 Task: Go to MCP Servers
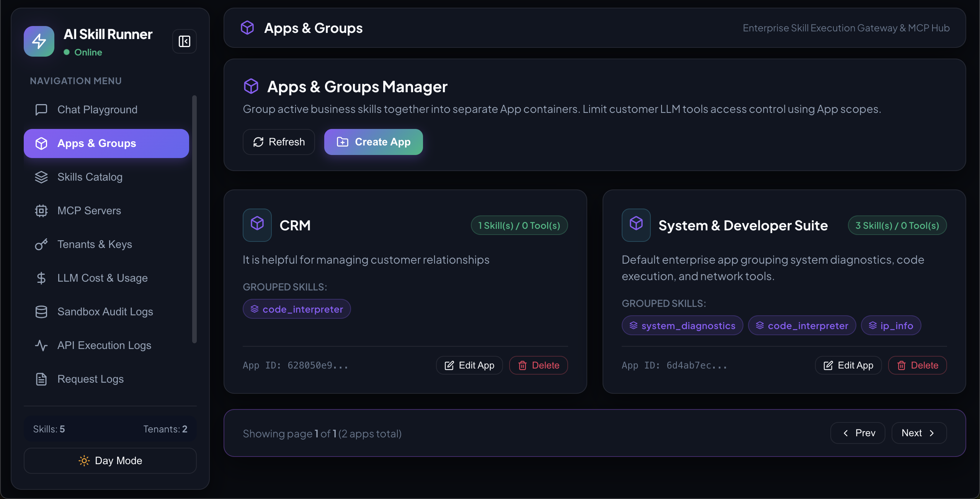106,210
